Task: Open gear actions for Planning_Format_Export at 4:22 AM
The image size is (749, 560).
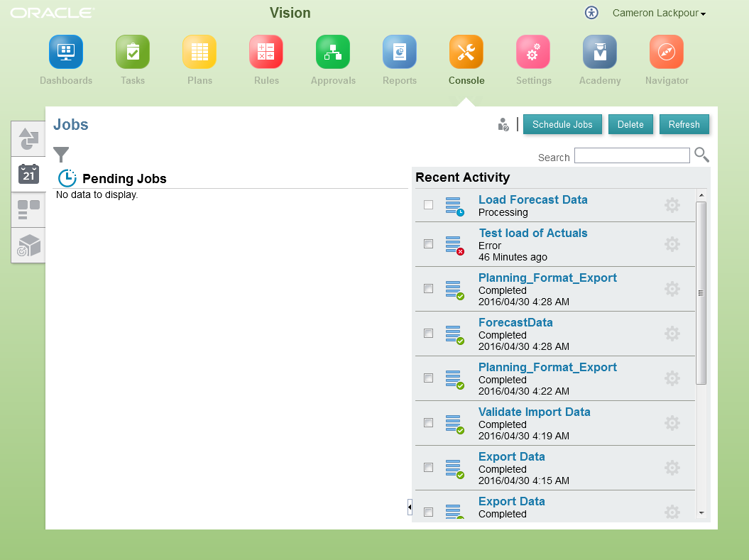Action: point(672,378)
